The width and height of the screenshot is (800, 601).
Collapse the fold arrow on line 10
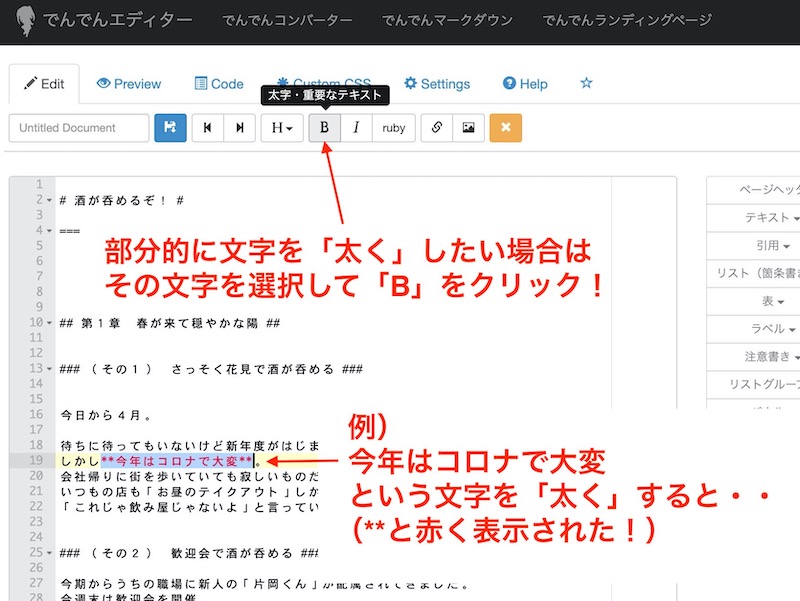(x=50, y=323)
